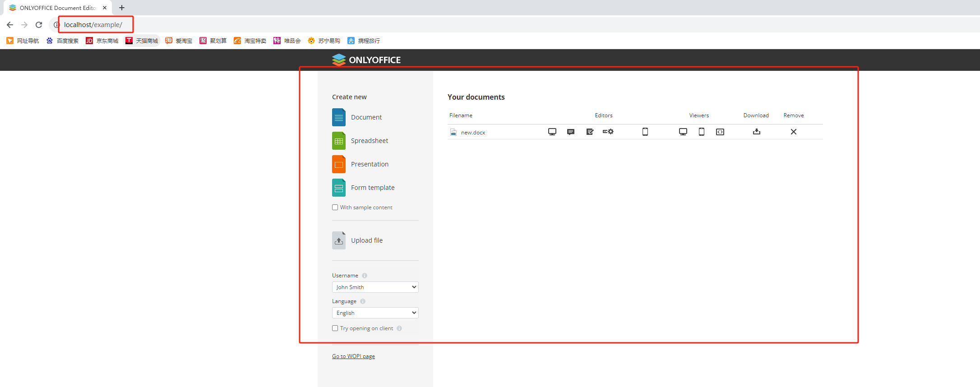
Task: Open the 唯品会 bookmark
Action: [x=287, y=41]
